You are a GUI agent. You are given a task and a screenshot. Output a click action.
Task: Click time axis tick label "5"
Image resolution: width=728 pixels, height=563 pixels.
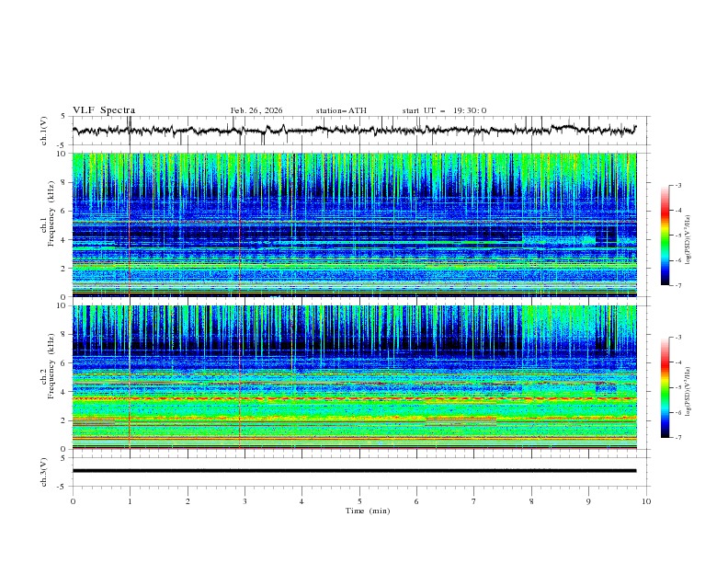[359, 501]
